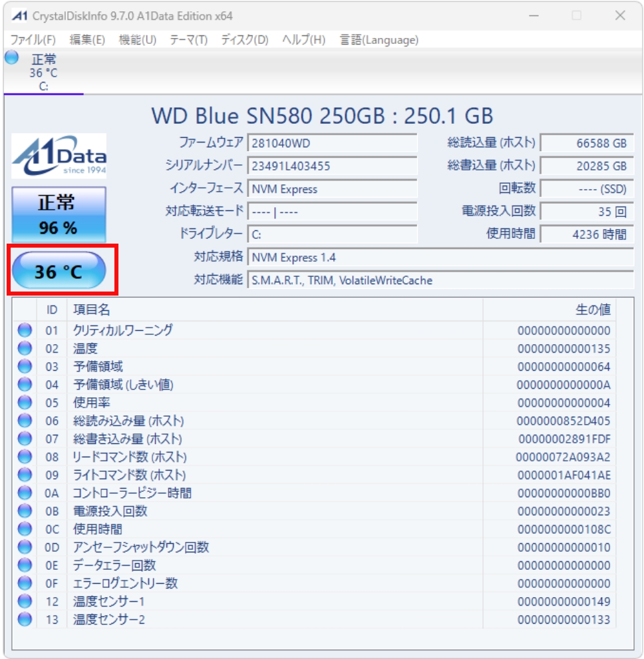This screenshot has height=659, width=644.
Task: Select raw value 0000000000135
Action: pyautogui.click(x=563, y=349)
